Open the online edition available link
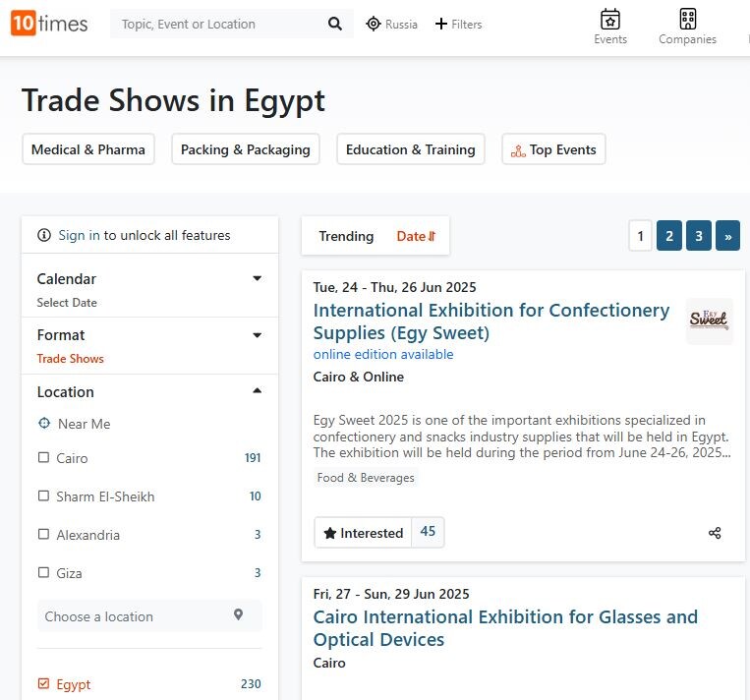The height and width of the screenshot is (700, 750). pos(383,354)
